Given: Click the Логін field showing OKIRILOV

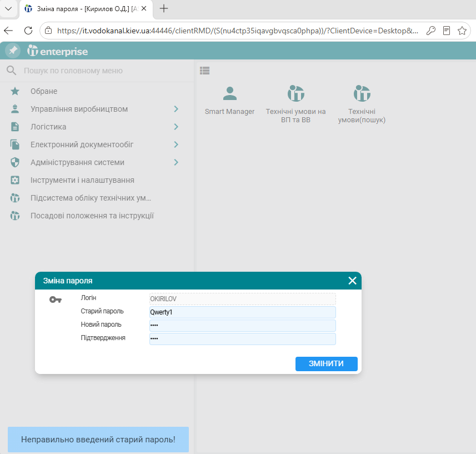Looking at the screenshot, I should click(243, 299).
